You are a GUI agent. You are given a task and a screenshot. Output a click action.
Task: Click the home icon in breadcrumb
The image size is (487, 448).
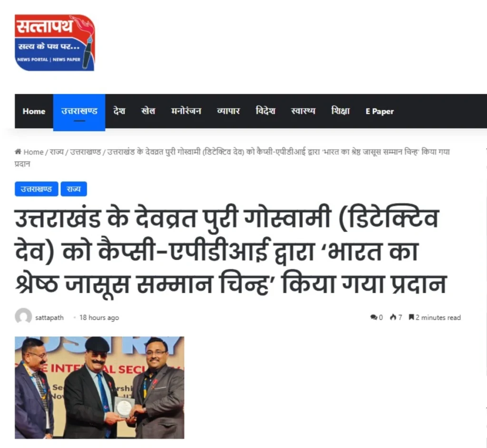[x=18, y=152]
